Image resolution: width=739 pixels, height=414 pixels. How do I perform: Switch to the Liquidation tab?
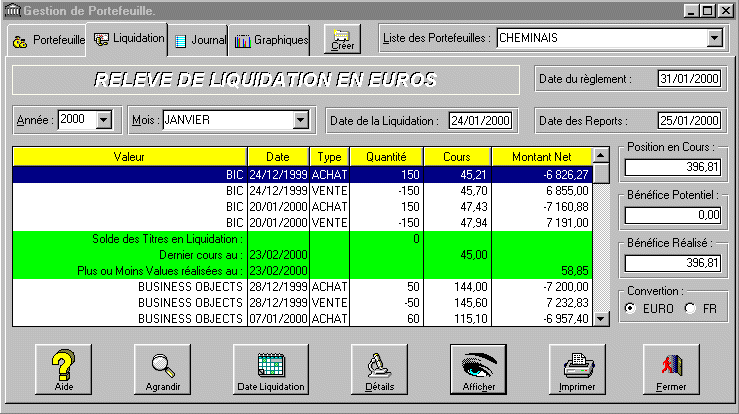pyautogui.click(x=128, y=39)
